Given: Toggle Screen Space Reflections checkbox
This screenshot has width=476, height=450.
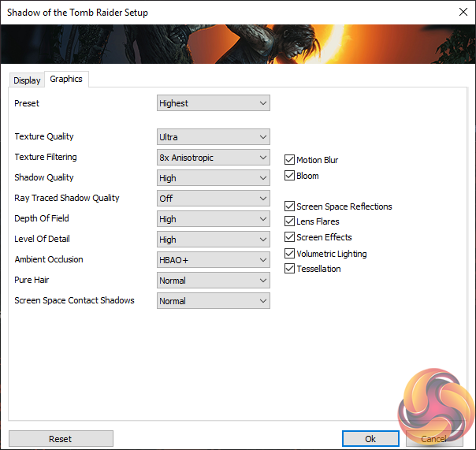Looking at the screenshot, I should point(289,206).
